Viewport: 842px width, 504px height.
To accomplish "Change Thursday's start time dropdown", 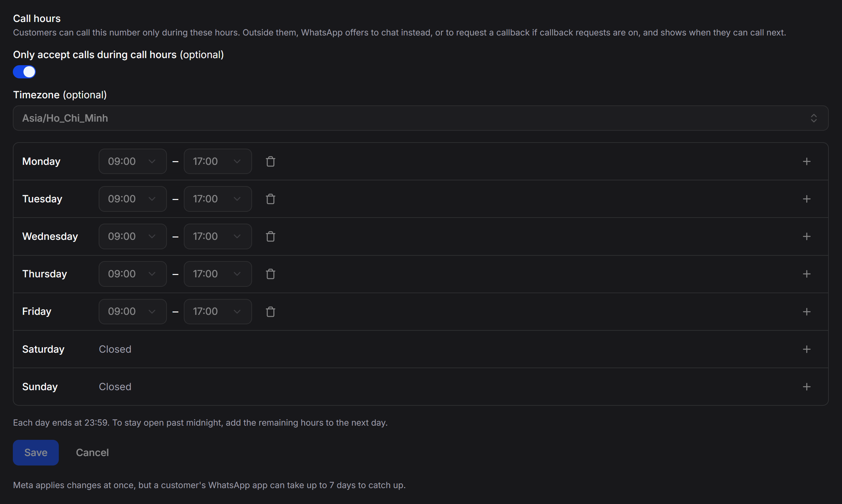I will pos(132,274).
